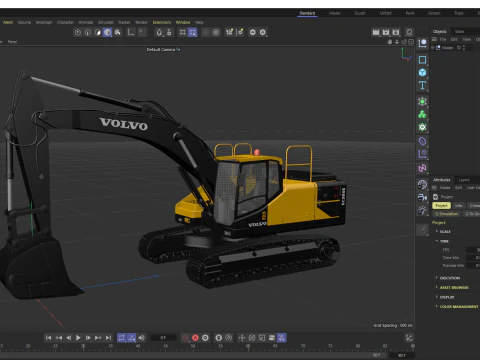Click Render to Picture Viewer icon
Screen dimensions: 480x360
[386, 32]
